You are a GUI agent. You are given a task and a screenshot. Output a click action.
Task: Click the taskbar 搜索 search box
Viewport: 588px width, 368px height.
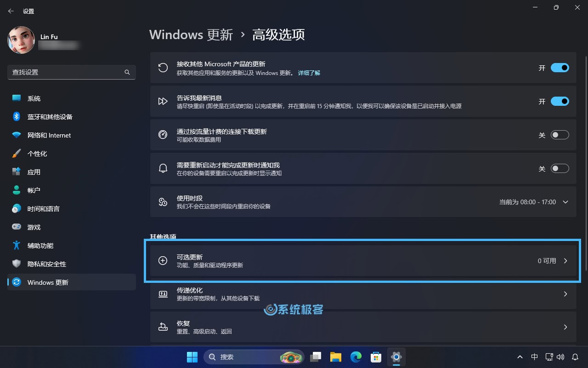[254, 357]
